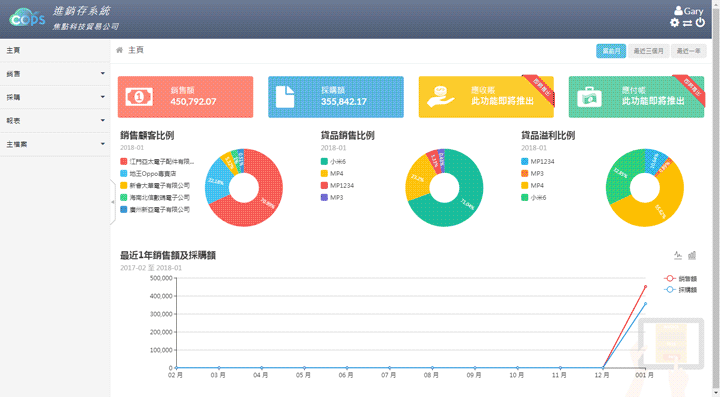Click the red 銷售額 data point for January
720x397 pixels.
(645, 286)
